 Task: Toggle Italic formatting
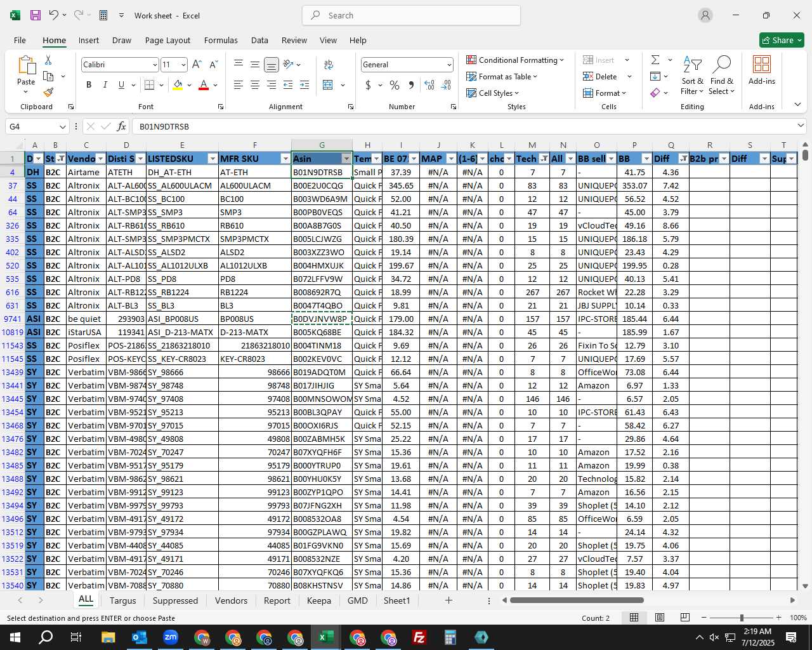click(x=105, y=85)
